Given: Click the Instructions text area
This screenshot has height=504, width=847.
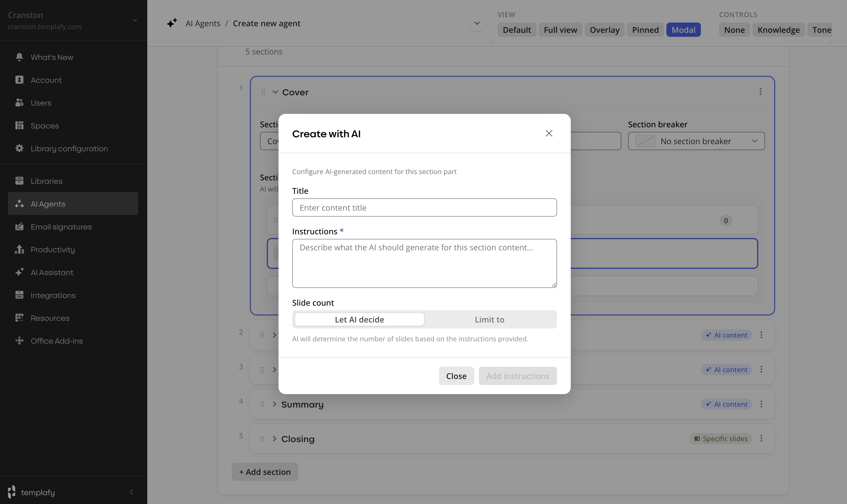Looking at the screenshot, I should tap(424, 263).
